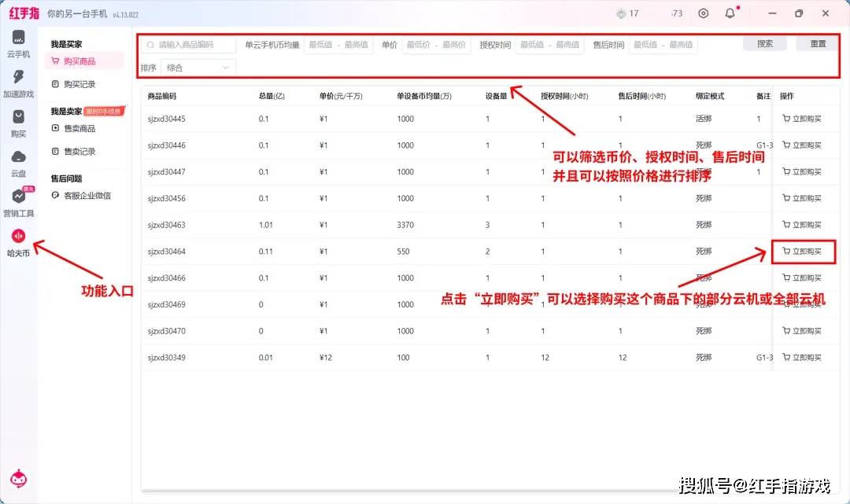
Task: Click the 商品编码 column header
Action: 161,96
